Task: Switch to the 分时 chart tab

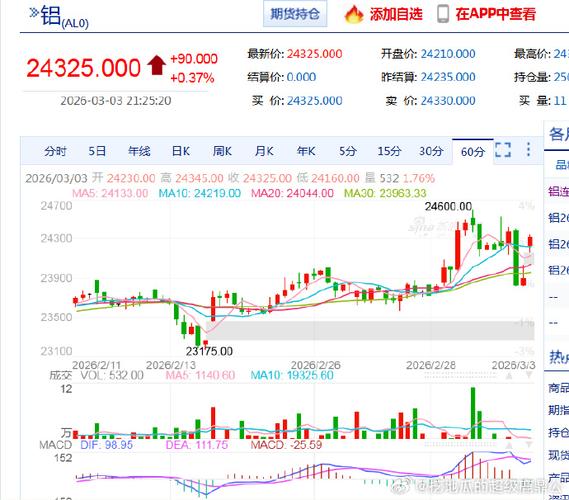Action: pyautogui.click(x=56, y=151)
